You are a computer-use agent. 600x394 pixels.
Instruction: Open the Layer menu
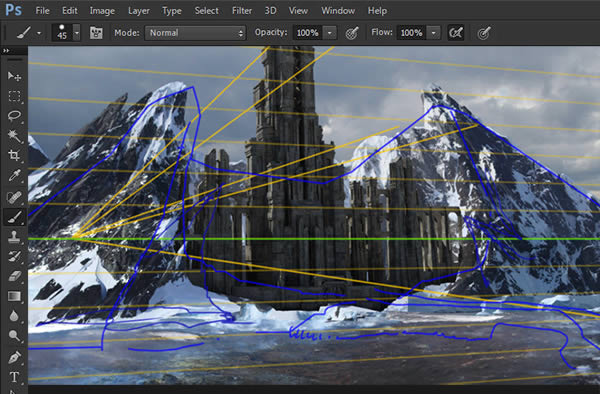pos(139,11)
